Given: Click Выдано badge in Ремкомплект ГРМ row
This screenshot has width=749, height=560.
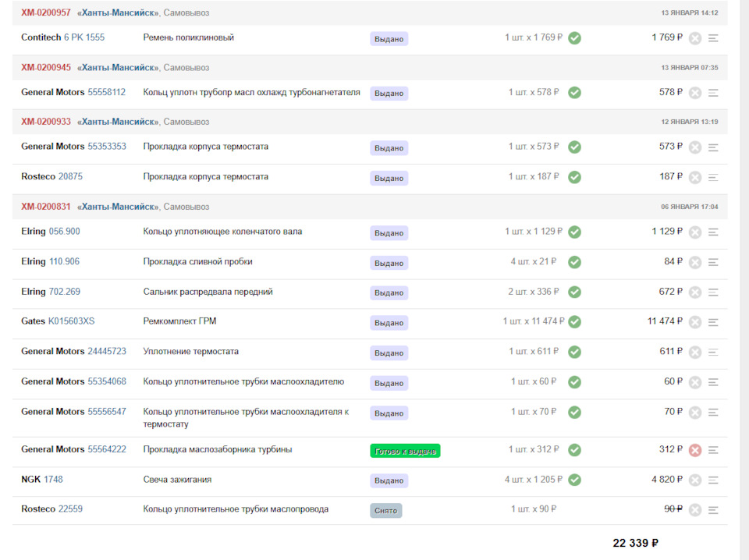Looking at the screenshot, I should point(389,323).
